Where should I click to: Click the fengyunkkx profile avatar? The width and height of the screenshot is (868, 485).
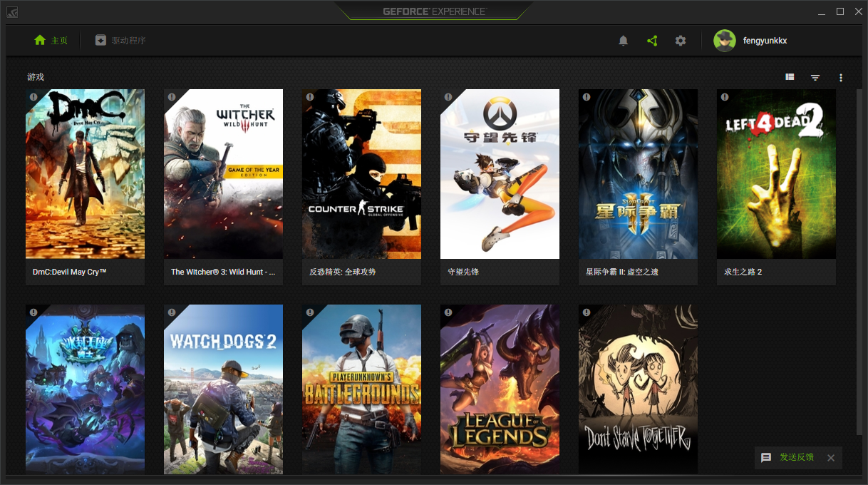(725, 41)
